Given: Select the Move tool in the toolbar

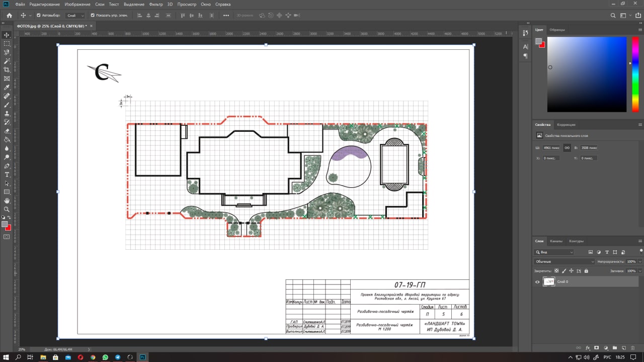Looking at the screenshot, I should coord(7,35).
